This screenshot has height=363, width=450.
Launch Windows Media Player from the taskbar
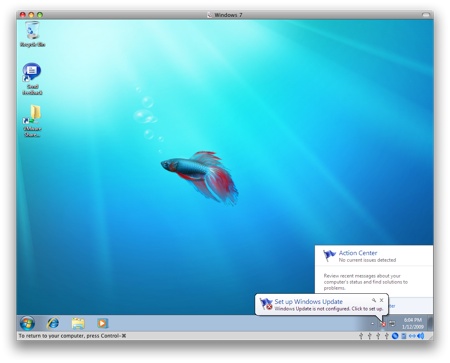click(x=102, y=323)
